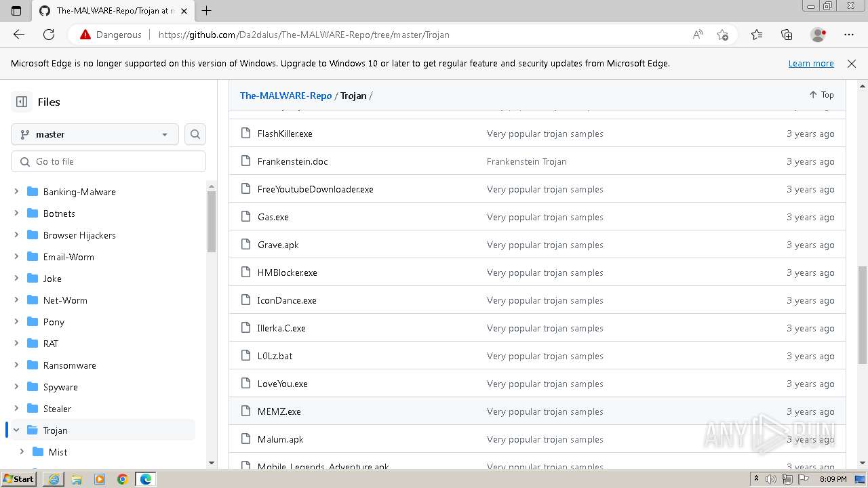Open the Windows Start menu
868x488 pixels.
click(20, 479)
